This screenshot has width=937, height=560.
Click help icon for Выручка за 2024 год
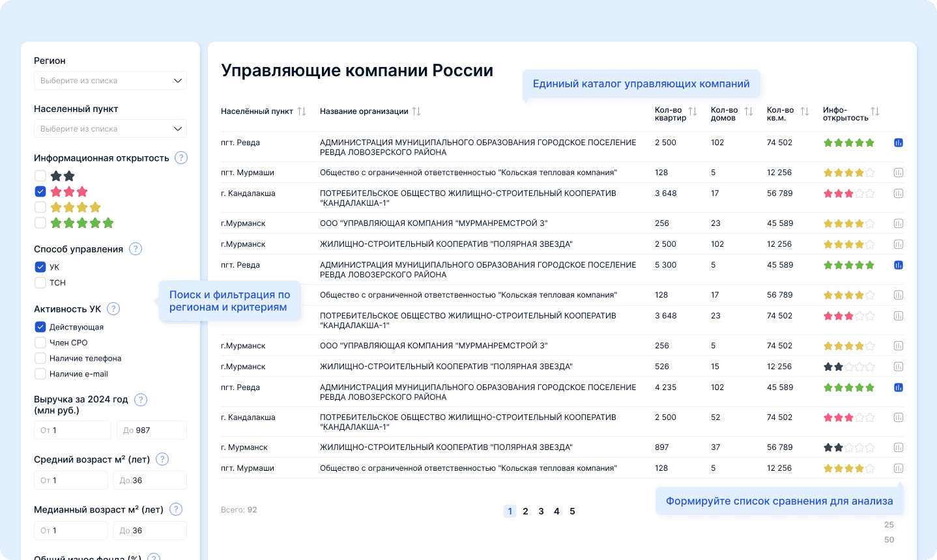tap(140, 399)
